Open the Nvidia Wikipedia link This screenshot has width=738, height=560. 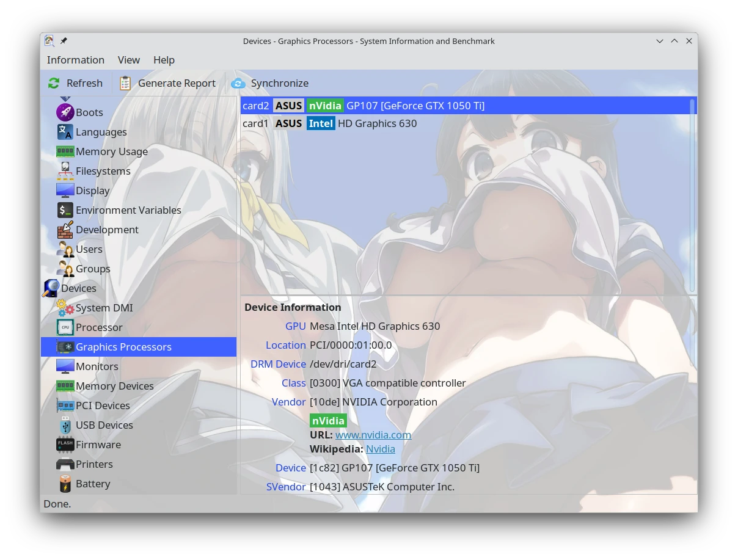pyautogui.click(x=380, y=449)
